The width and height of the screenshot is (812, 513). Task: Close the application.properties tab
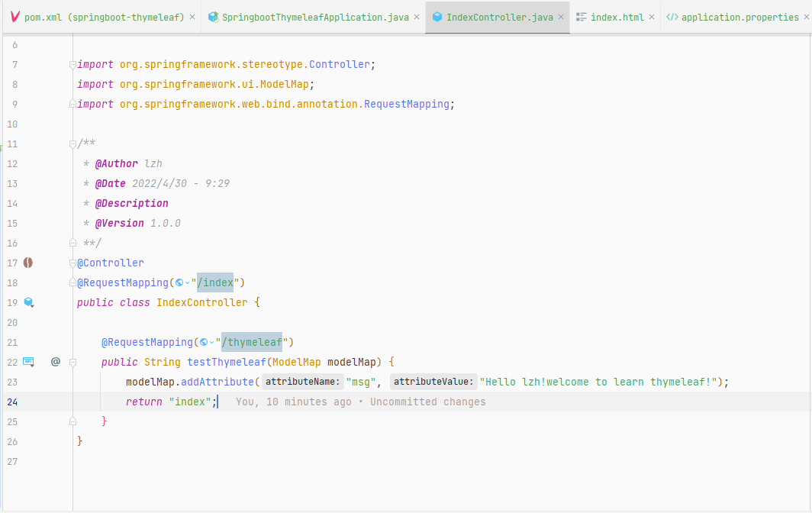coord(807,17)
